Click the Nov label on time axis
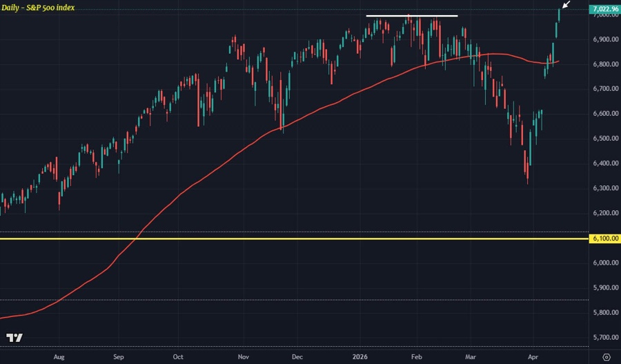The width and height of the screenshot is (621, 364). coord(243,357)
